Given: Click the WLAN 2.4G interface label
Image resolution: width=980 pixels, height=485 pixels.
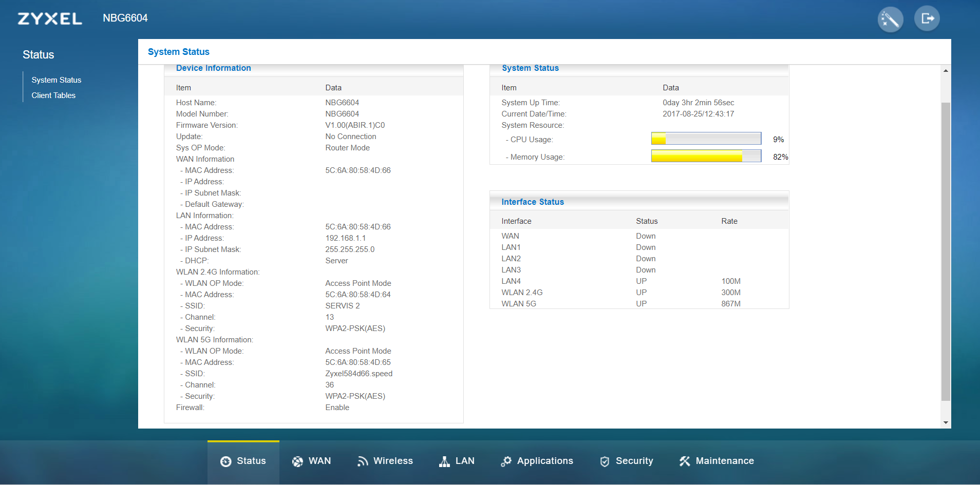Looking at the screenshot, I should pos(522,293).
